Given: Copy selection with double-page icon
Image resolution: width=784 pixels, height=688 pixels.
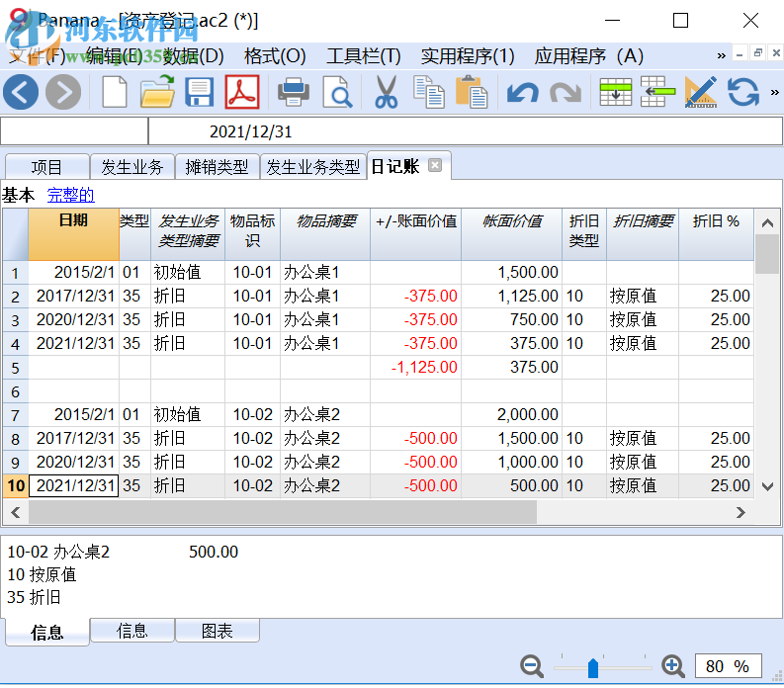Looking at the screenshot, I should pos(428,92).
